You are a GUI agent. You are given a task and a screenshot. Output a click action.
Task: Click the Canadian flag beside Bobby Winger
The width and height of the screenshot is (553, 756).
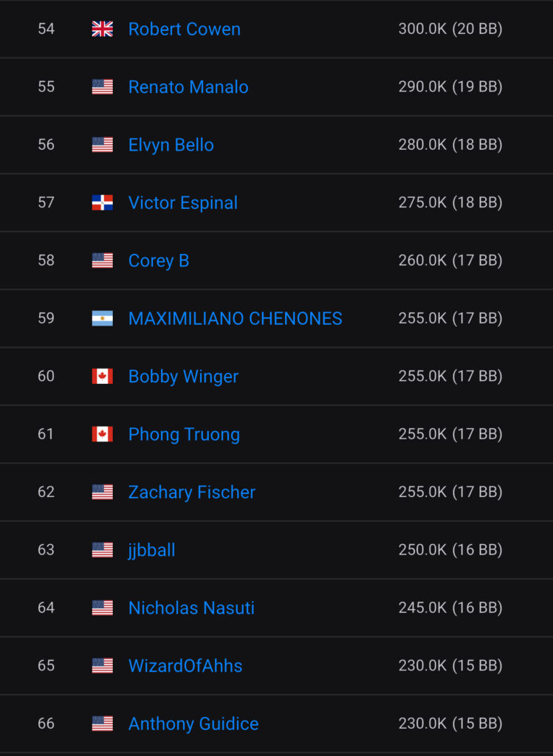click(x=102, y=377)
